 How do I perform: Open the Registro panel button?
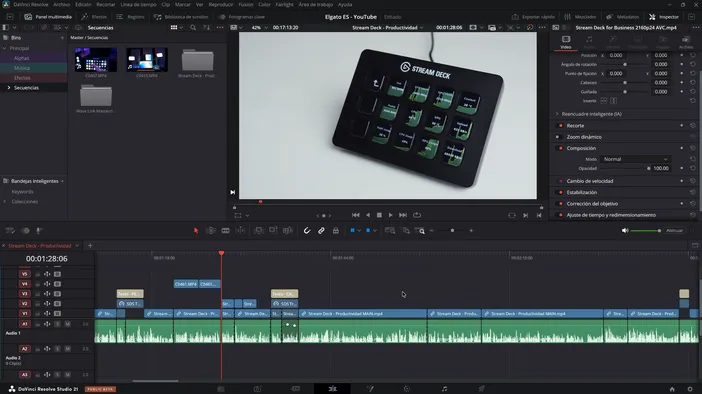130,17
